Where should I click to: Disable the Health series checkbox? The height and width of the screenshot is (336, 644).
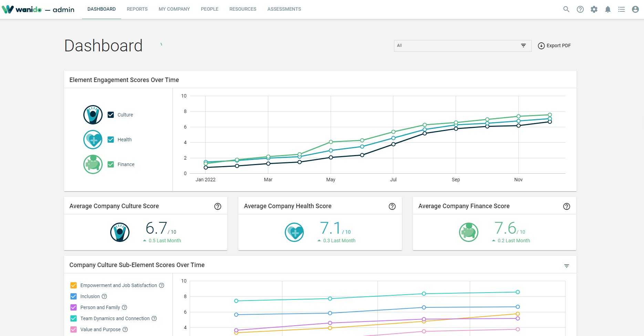(111, 139)
